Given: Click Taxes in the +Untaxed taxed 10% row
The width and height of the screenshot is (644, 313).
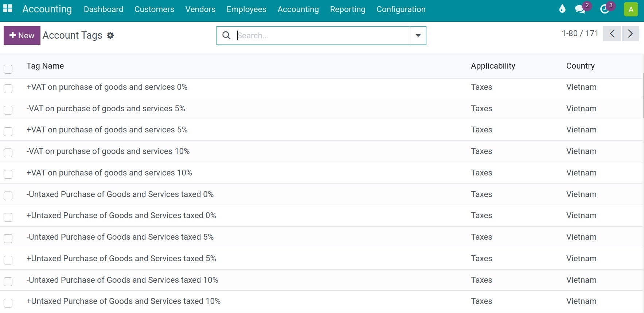Looking at the screenshot, I should 481,301.
